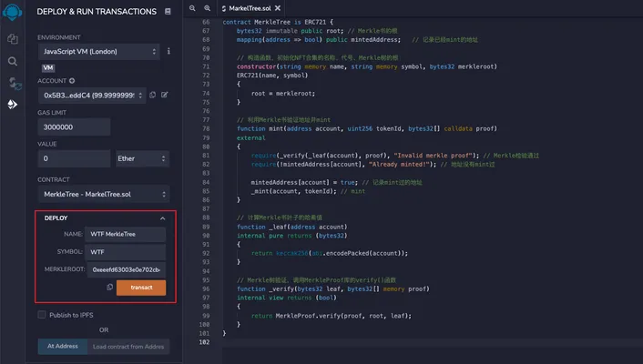643x364 pixels.
Task: Zoom out the editor font
Action: [x=192, y=8]
